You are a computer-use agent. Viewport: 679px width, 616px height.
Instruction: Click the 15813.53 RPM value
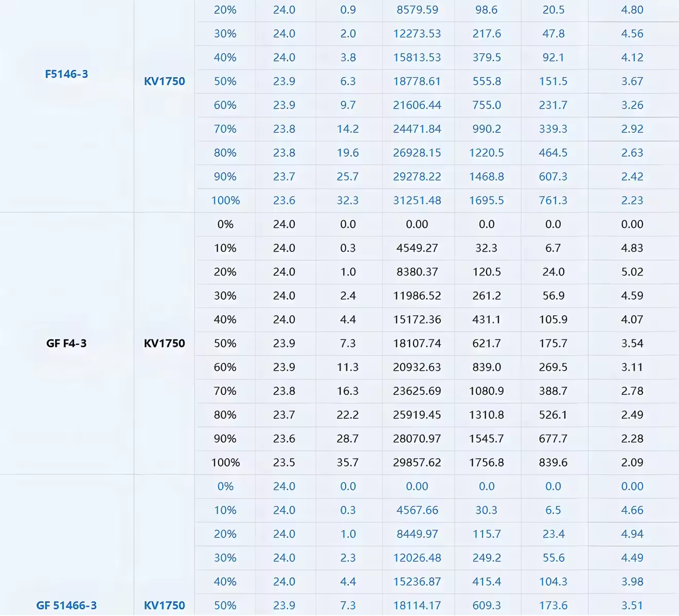[417, 58]
